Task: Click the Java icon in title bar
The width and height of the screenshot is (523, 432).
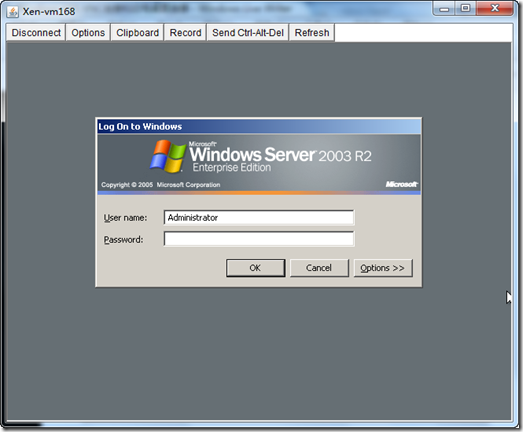Action: coord(13,12)
